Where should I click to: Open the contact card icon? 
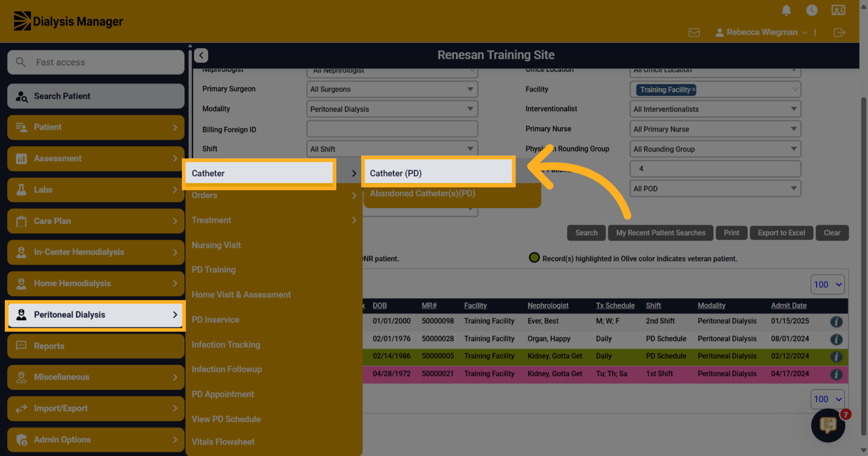point(838,10)
